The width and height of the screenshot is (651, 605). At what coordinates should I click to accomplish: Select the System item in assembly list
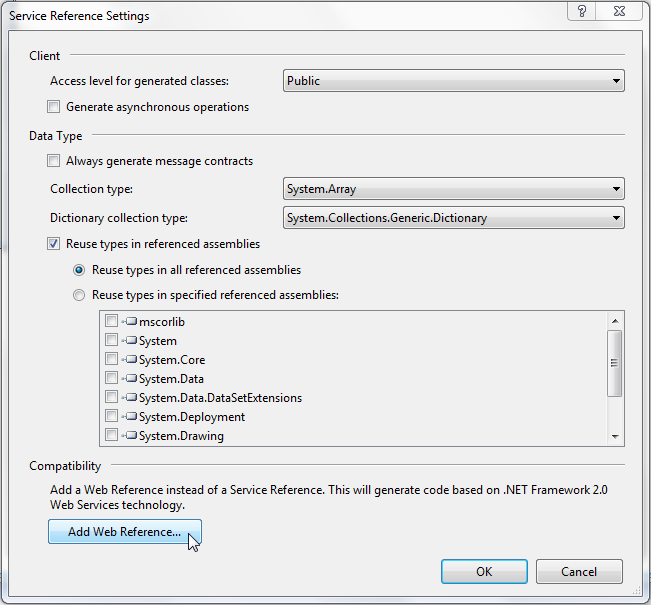click(158, 341)
